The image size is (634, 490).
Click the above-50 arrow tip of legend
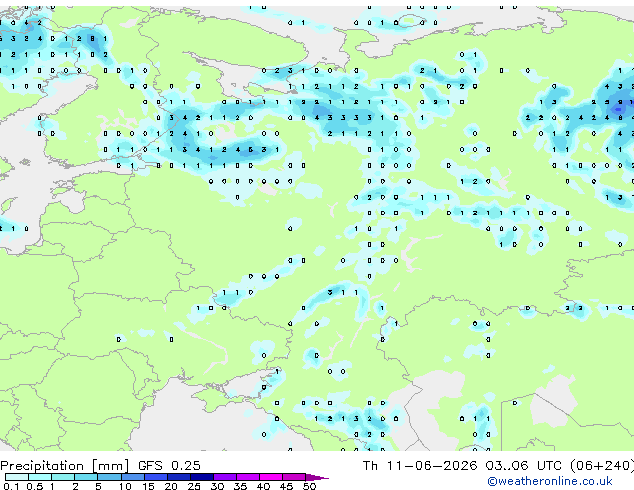[317, 477]
